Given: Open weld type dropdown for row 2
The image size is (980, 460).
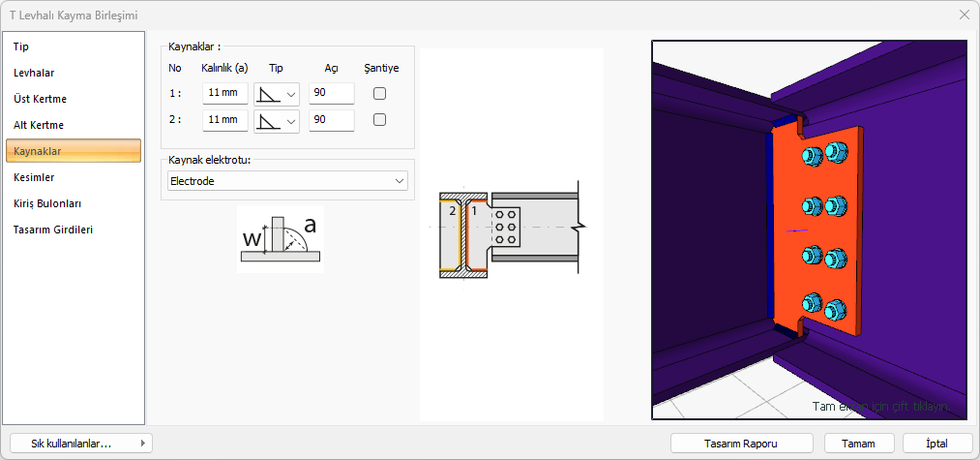Looking at the screenshot, I should pos(277,120).
